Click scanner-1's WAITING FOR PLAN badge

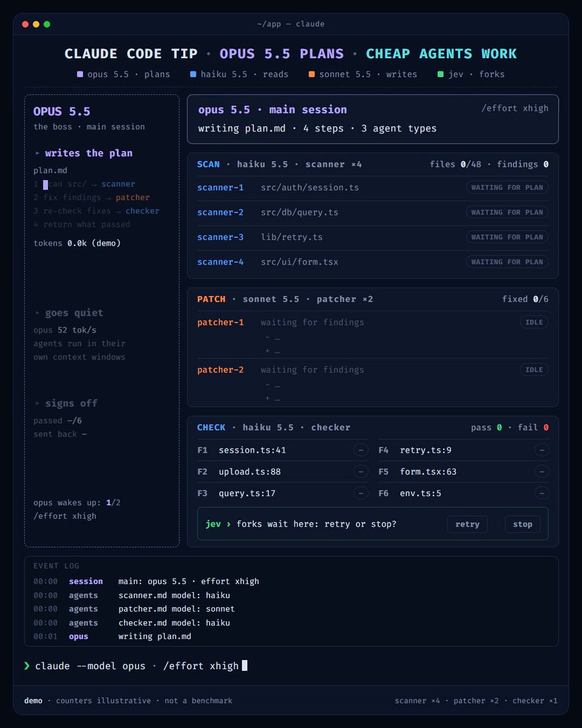(x=507, y=187)
